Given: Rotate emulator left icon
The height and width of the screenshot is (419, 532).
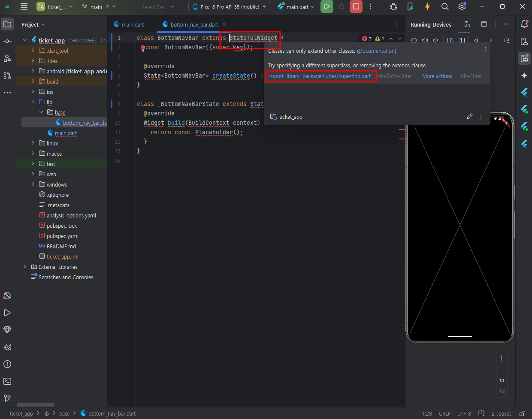Looking at the screenshot, I should click(x=450, y=40).
